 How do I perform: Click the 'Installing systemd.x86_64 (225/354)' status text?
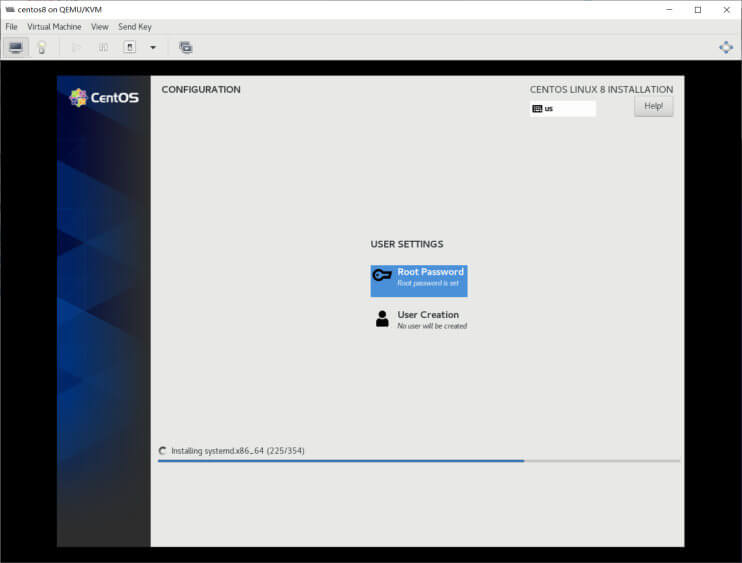click(238, 451)
